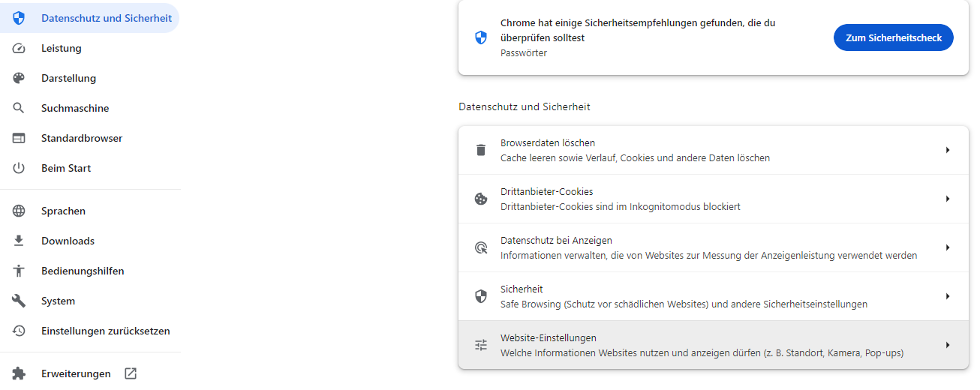980x390 pixels.
Task: Expand the Datenschutz bei Anzeigen arrow
Action: coord(948,247)
